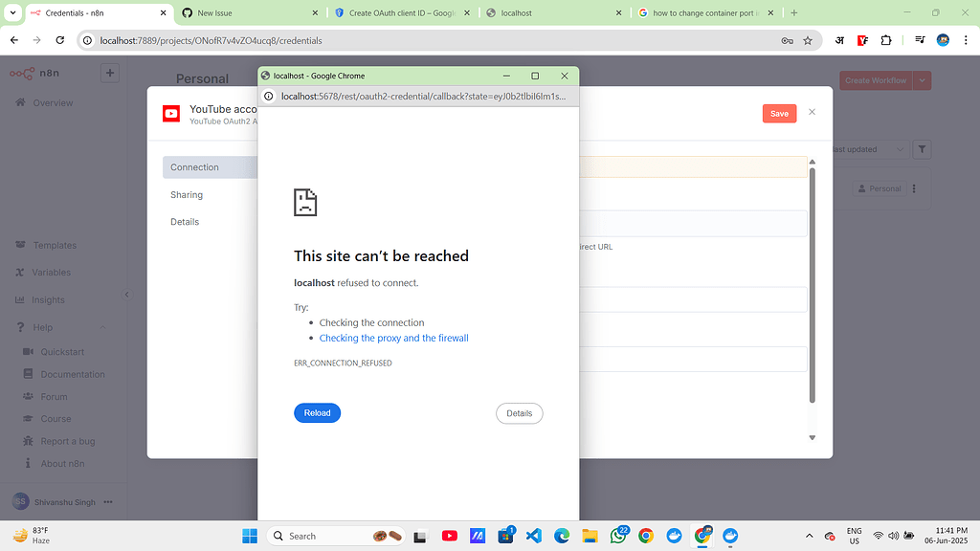Viewport: 980px width, 551px height.
Task: Save the YouTube credential
Action: 778,112
